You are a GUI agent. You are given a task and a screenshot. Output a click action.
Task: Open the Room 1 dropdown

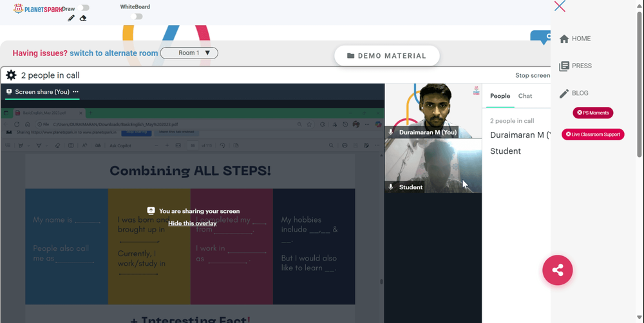(189, 53)
